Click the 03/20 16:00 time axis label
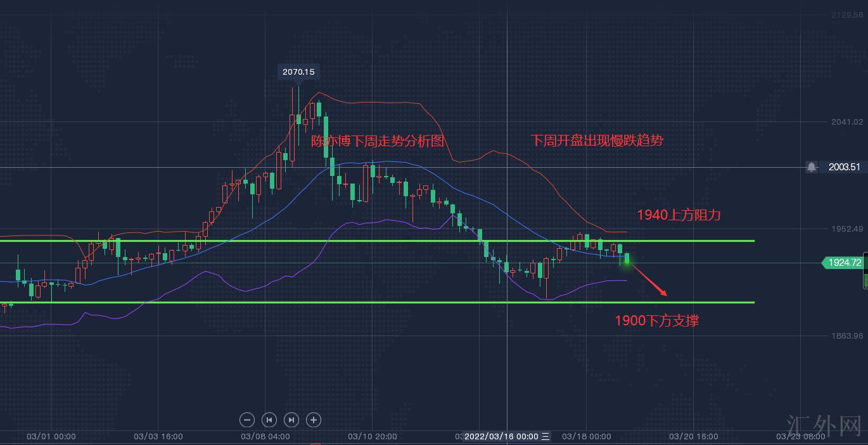 click(694, 436)
